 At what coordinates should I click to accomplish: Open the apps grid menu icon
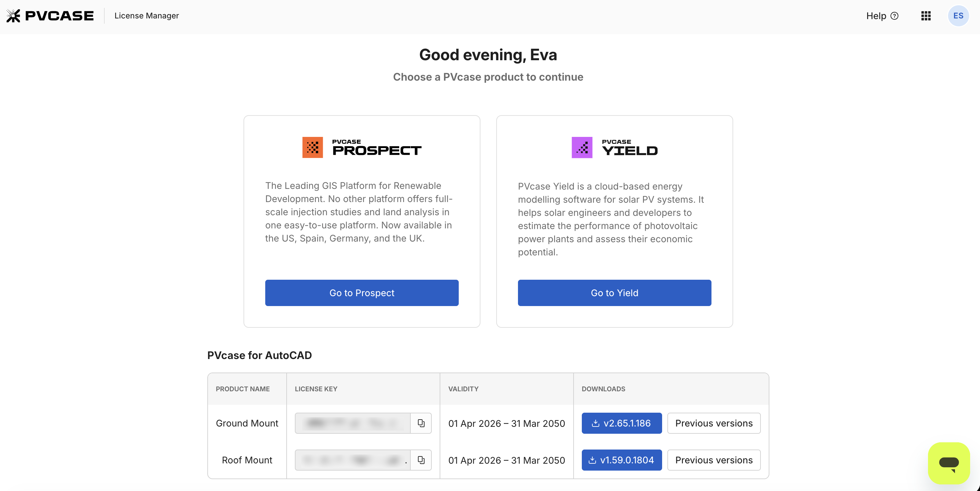click(926, 15)
